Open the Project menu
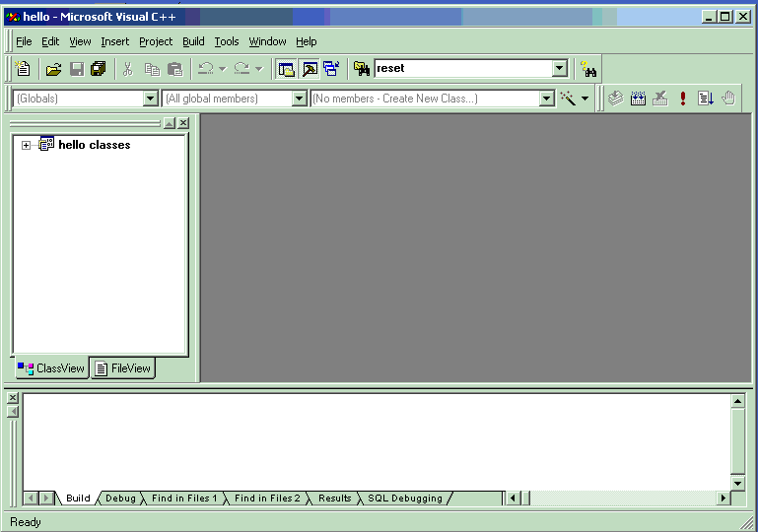758x532 pixels. tap(156, 41)
